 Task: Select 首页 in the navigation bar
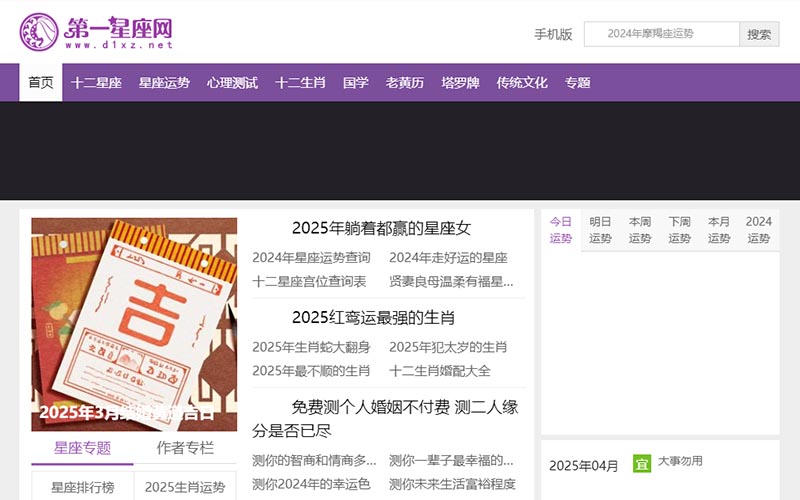[41, 83]
